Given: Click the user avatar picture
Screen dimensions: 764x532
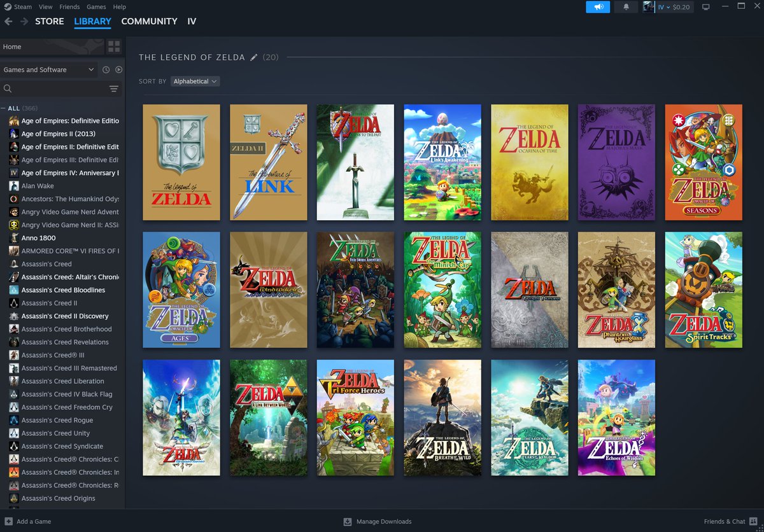Looking at the screenshot, I should 649,7.
